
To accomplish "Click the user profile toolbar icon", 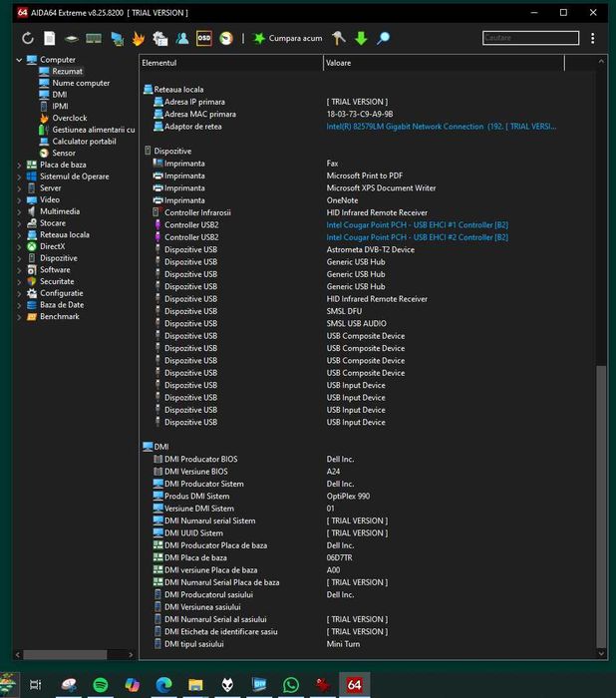I will [182, 39].
